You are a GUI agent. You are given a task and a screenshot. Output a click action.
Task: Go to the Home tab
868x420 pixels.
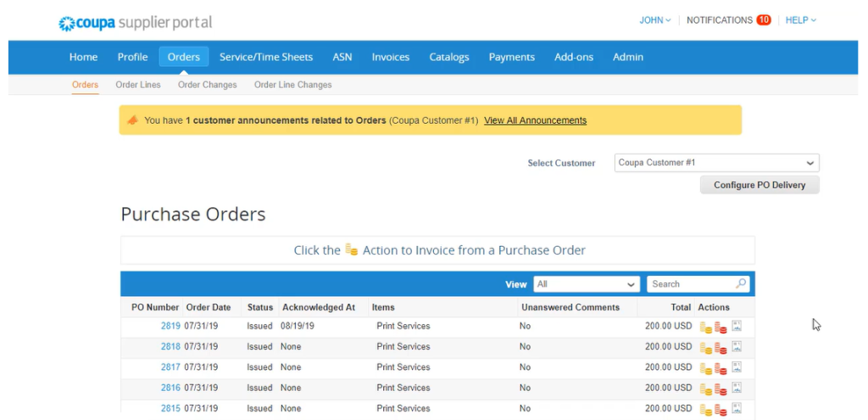[84, 57]
